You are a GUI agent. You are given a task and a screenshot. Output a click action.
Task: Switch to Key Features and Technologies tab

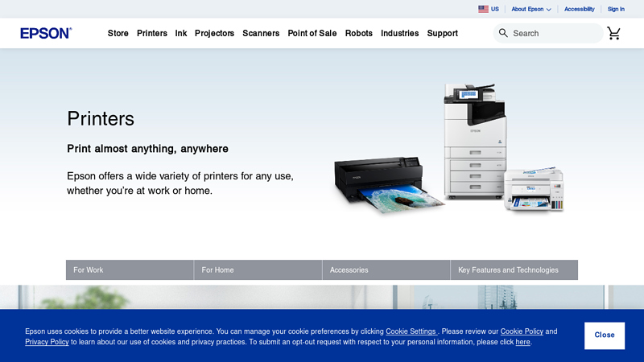[514, 269]
